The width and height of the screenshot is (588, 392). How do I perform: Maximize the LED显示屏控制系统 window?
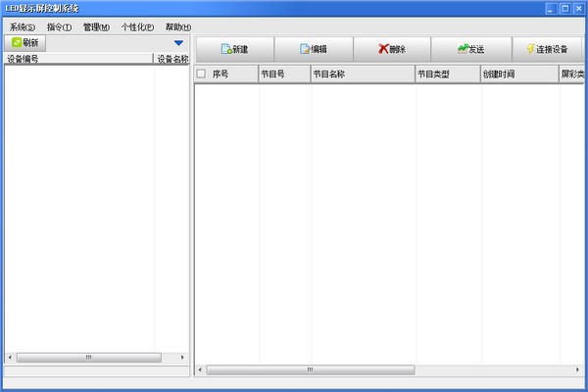(563, 9)
